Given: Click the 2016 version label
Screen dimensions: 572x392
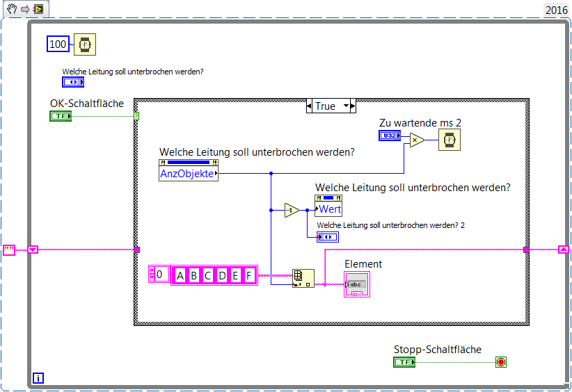Looking at the screenshot, I should [556, 10].
